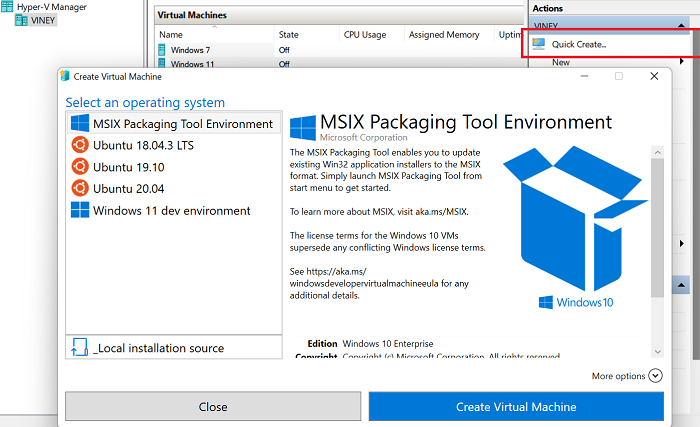Click the Quick Create monitor icon
This screenshot has width=700, height=427.
click(x=539, y=44)
